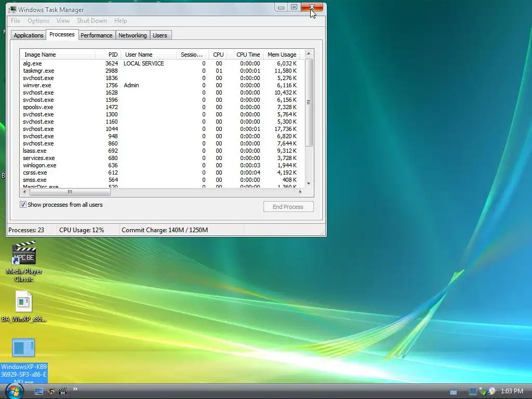This screenshot has width=532, height=399.
Task: Sort by the CPU column header
Action: pyautogui.click(x=218, y=55)
